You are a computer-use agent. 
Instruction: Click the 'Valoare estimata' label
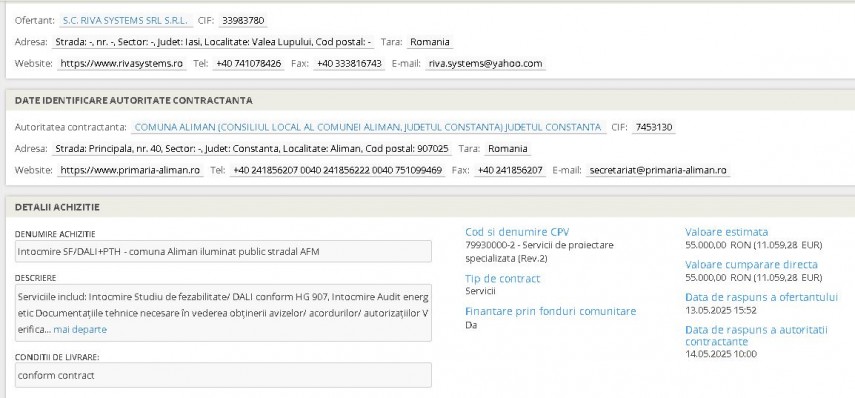pyautogui.click(x=726, y=232)
